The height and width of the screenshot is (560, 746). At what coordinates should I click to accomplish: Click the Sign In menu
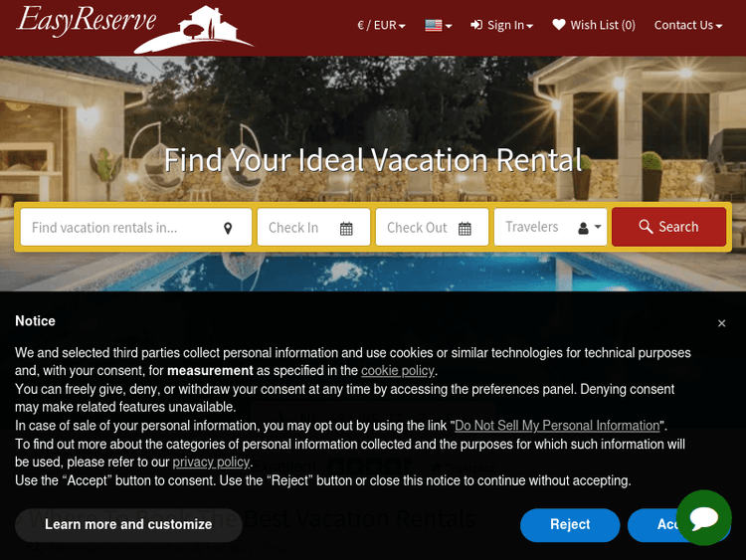(501, 25)
